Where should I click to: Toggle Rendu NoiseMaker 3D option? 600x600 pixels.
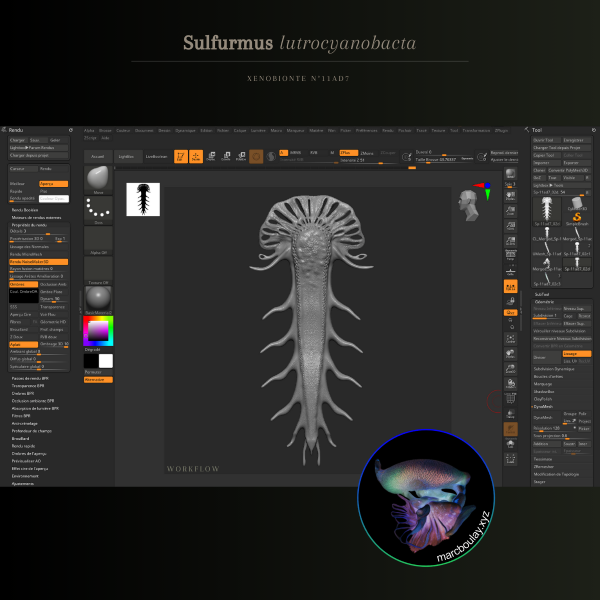[39, 262]
